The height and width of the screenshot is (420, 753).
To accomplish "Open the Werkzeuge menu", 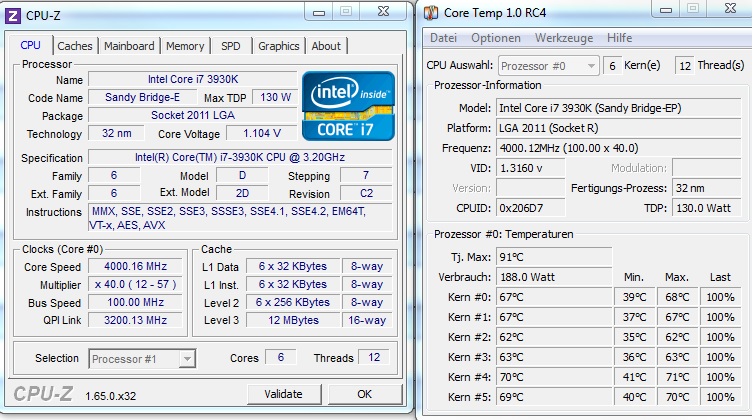I will 564,38.
